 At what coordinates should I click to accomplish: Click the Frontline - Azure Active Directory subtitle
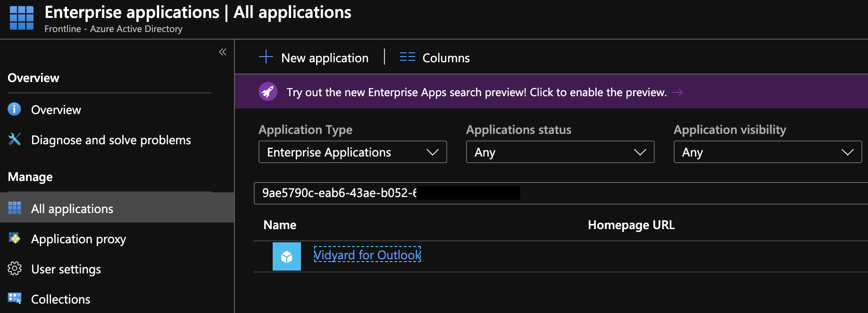113,29
